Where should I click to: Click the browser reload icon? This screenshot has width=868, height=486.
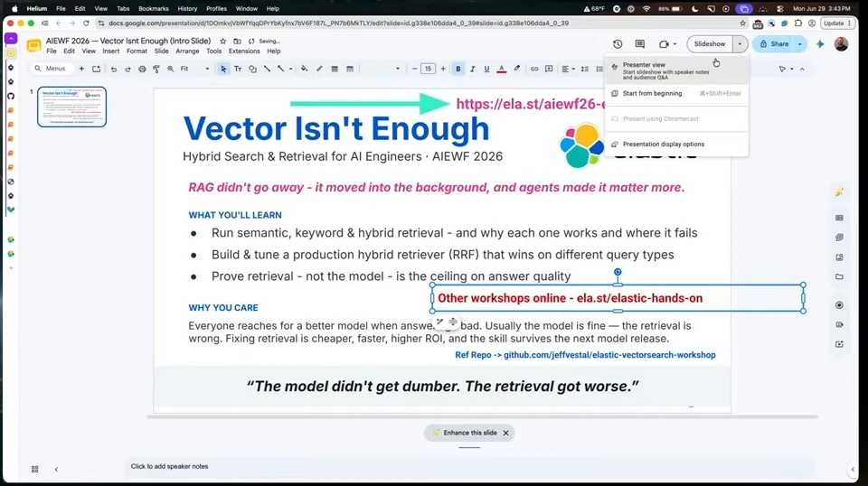pos(86,23)
